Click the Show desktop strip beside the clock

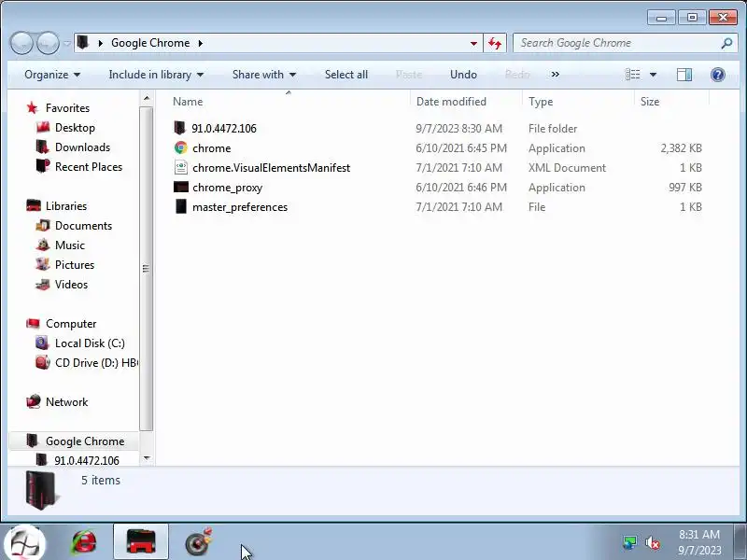tap(740, 542)
